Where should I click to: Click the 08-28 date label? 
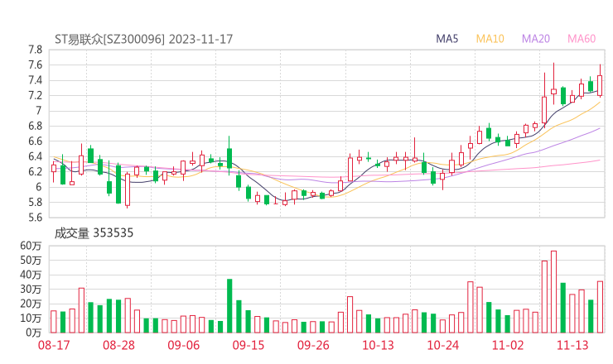pos(118,345)
